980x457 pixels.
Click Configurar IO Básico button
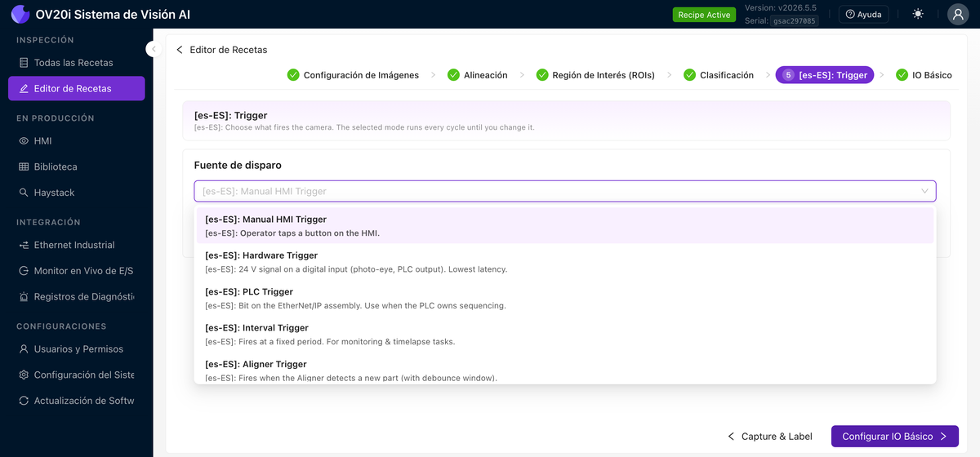895,437
